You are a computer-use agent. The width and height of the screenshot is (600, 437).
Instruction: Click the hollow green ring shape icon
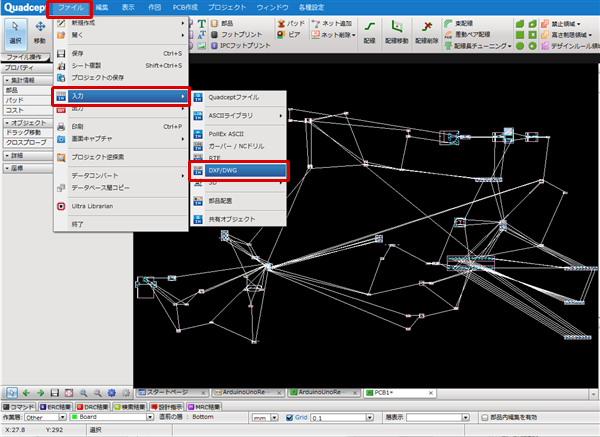click(x=532, y=46)
